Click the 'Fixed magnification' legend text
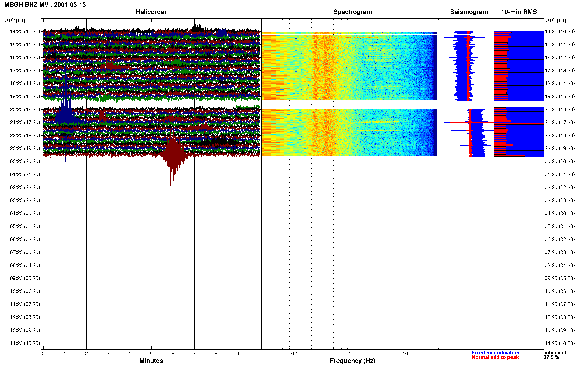This screenshot has width=588, height=368. coord(495,353)
